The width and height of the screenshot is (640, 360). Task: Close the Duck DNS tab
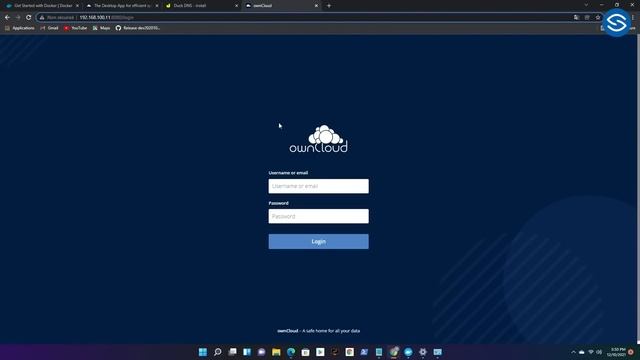(236, 6)
